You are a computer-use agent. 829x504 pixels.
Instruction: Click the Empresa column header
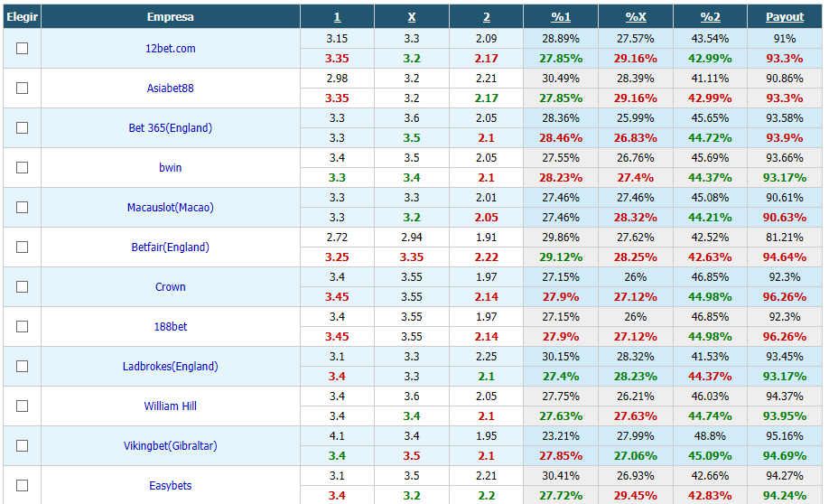171,17
